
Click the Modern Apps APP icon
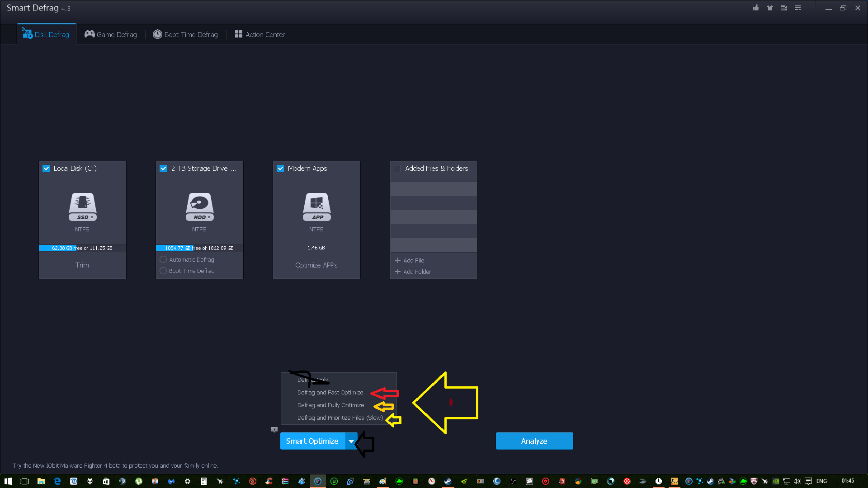[x=316, y=206]
